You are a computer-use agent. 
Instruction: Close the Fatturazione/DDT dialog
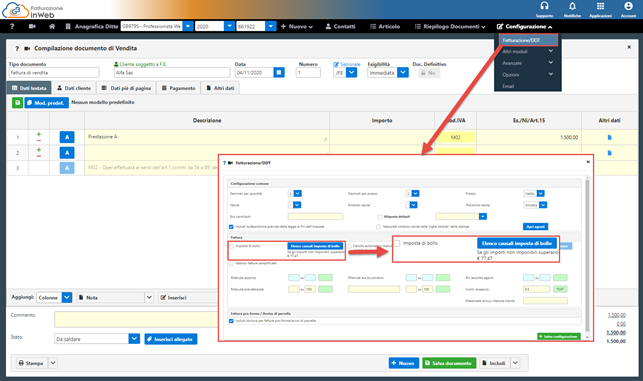[x=588, y=162]
